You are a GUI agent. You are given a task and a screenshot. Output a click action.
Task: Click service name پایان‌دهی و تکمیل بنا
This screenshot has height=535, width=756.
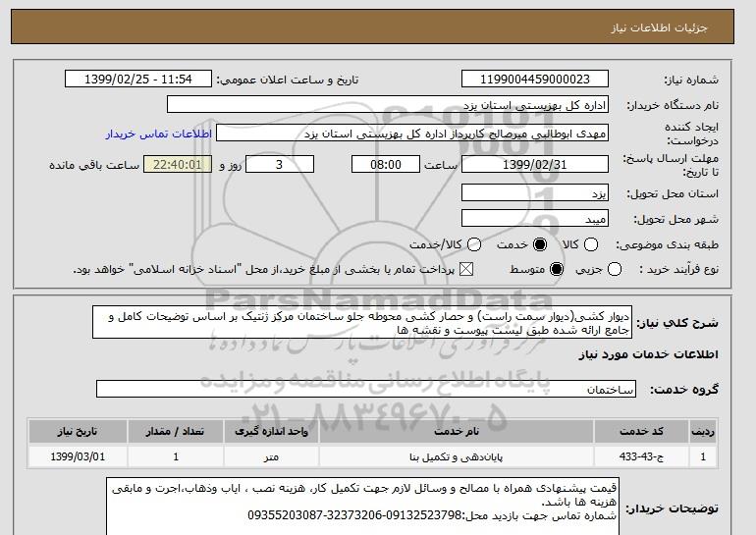point(457,456)
